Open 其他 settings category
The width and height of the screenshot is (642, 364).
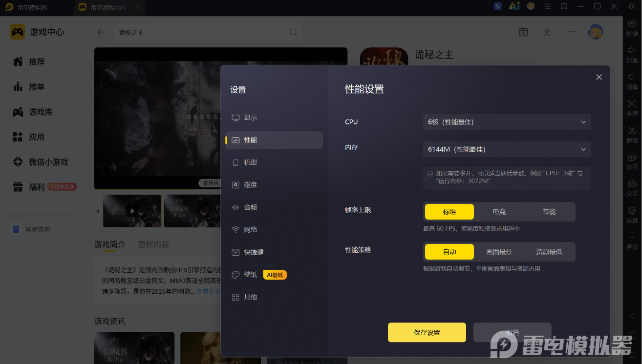(274, 297)
